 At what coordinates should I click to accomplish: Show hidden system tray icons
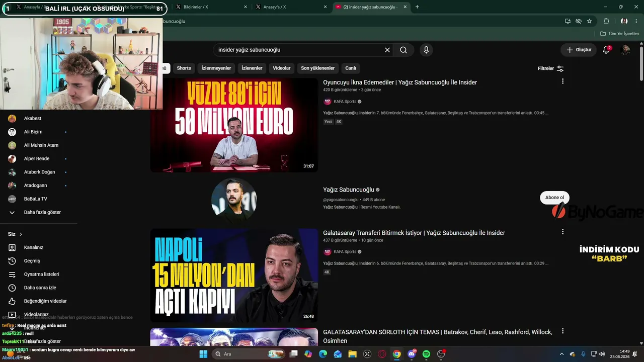pos(562,354)
